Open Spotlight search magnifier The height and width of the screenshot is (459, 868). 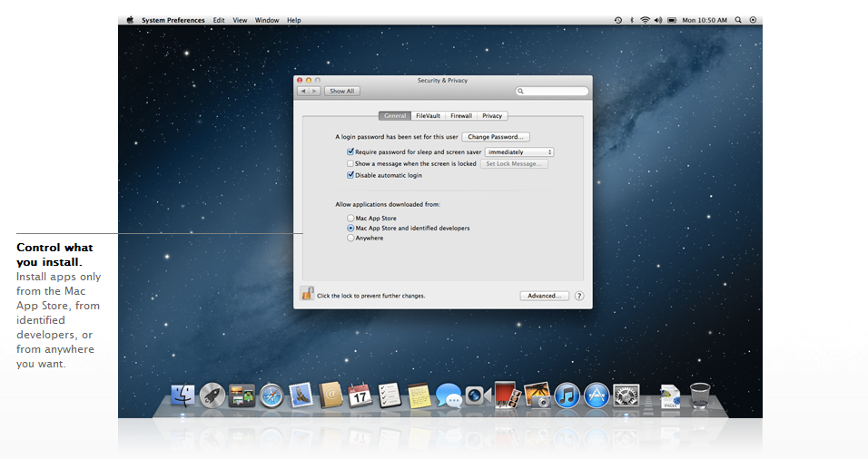(738, 20)
